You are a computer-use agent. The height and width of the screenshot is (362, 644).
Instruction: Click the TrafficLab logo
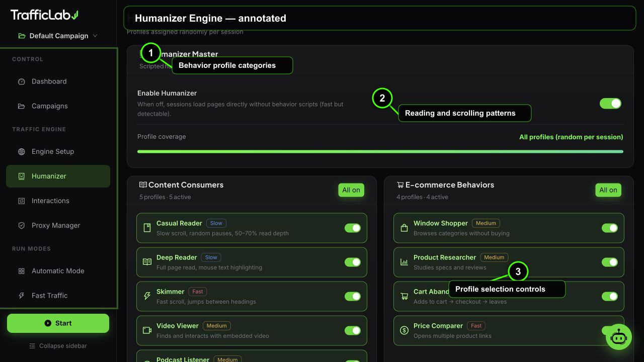click(45, 15)
